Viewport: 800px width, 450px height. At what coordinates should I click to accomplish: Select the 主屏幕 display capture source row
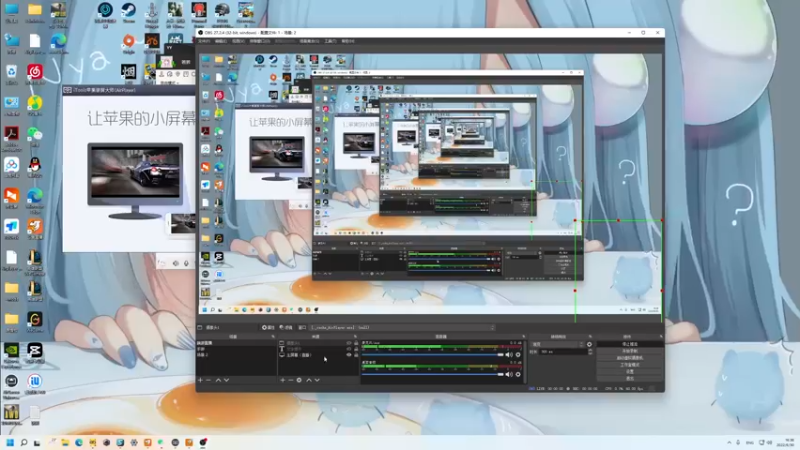point(318,355)
